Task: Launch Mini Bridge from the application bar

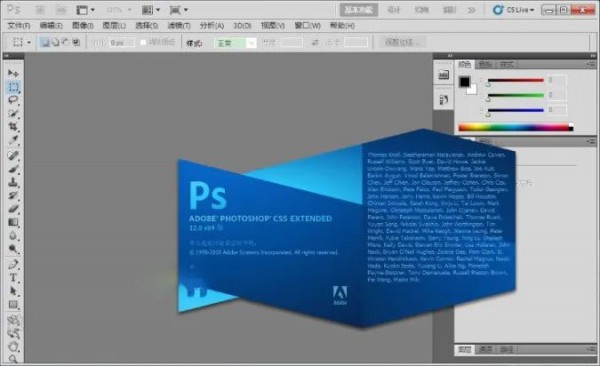Action: tap(60, 10)
